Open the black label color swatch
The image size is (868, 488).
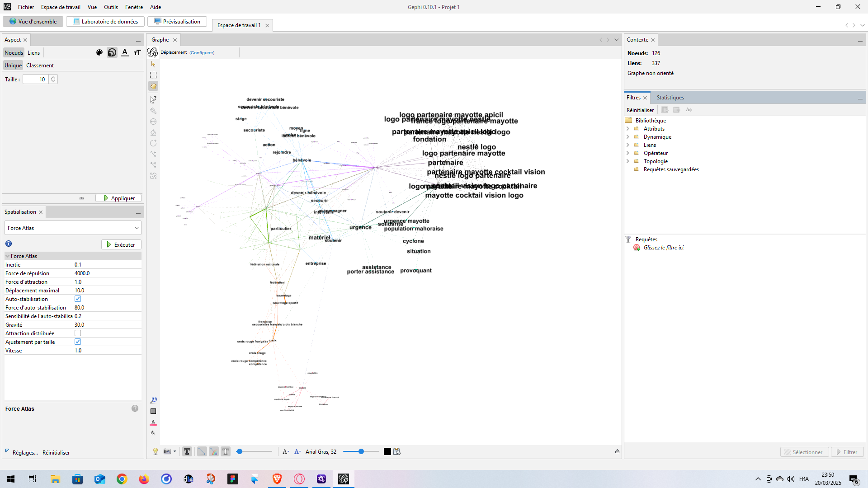tap(387, 451)
